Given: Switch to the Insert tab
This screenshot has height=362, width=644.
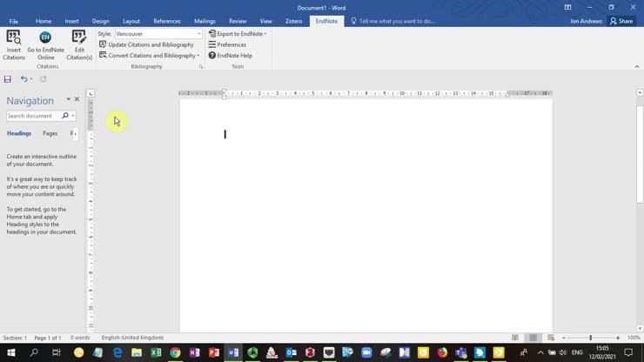Looking at the screenshot, I should click(71, 21).
